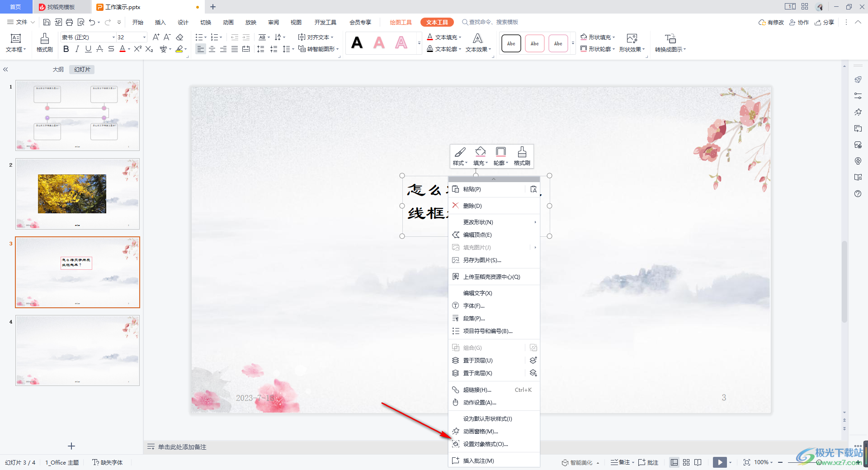Select the pink filled A text style preset
Image resolution: width=868 pixels, height=470 pixels.
pos(379,43)
